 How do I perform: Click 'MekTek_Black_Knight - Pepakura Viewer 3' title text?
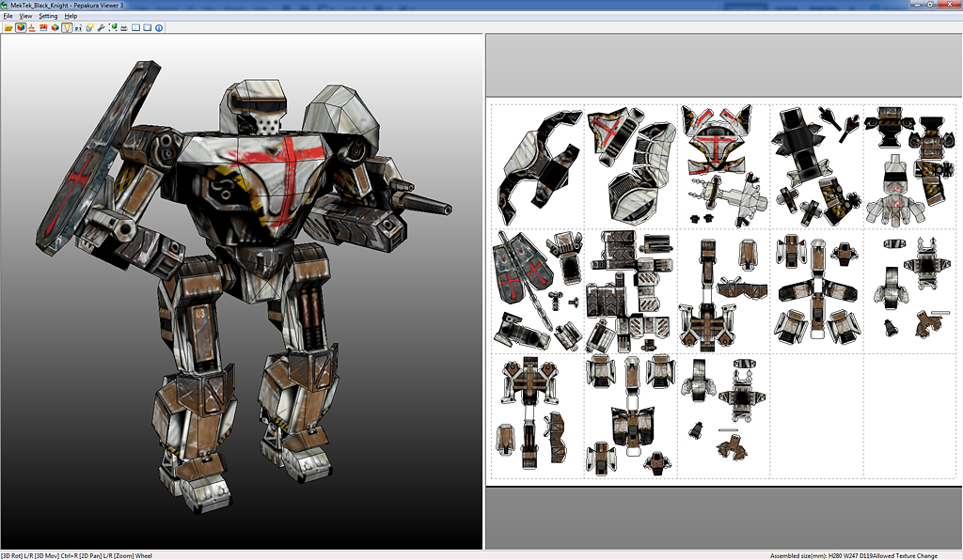point(67,5)
